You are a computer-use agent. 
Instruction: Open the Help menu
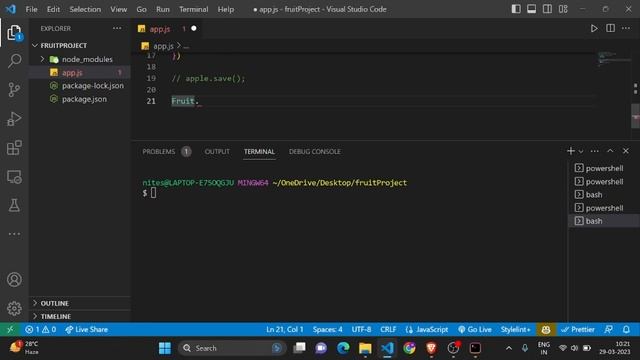226,9
